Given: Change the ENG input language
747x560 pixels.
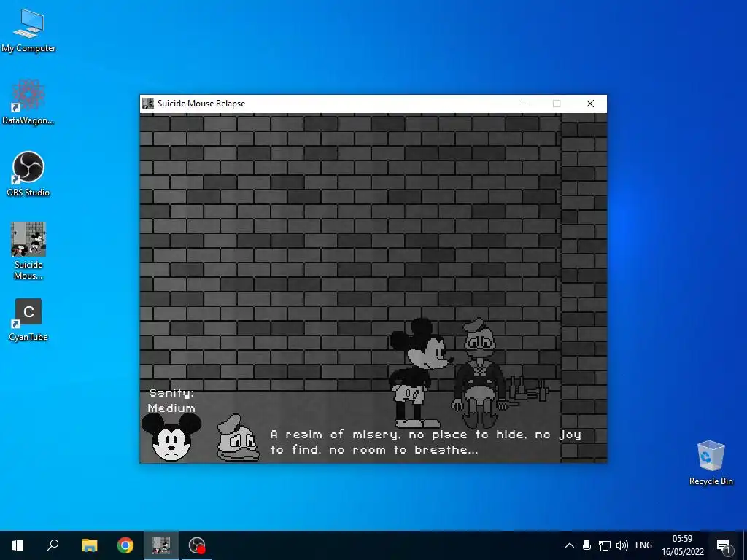Looking at the screenshot, I should click(x=643, y=545).
